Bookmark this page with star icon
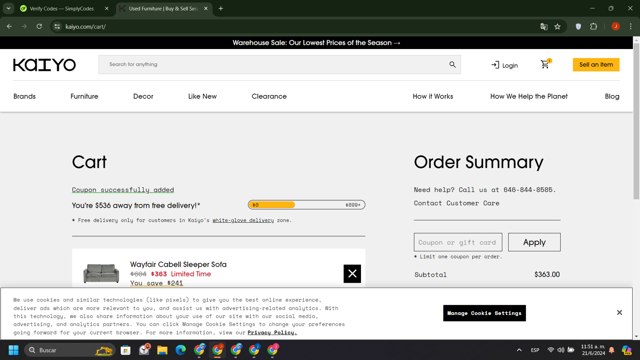Screen dimensions: 640x360 [558, 27]
